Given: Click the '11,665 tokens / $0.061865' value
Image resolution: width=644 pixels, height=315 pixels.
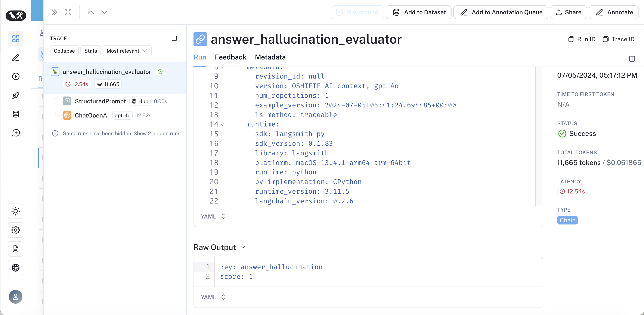Looking at the screenshot, I should click(599, 163).
